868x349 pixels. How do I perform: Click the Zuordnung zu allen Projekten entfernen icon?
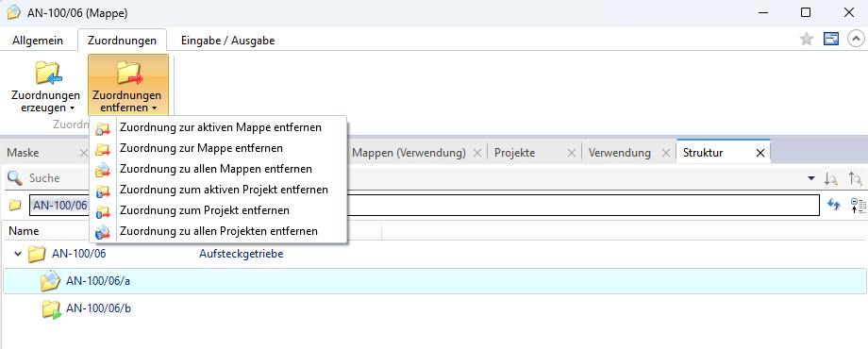103,232
